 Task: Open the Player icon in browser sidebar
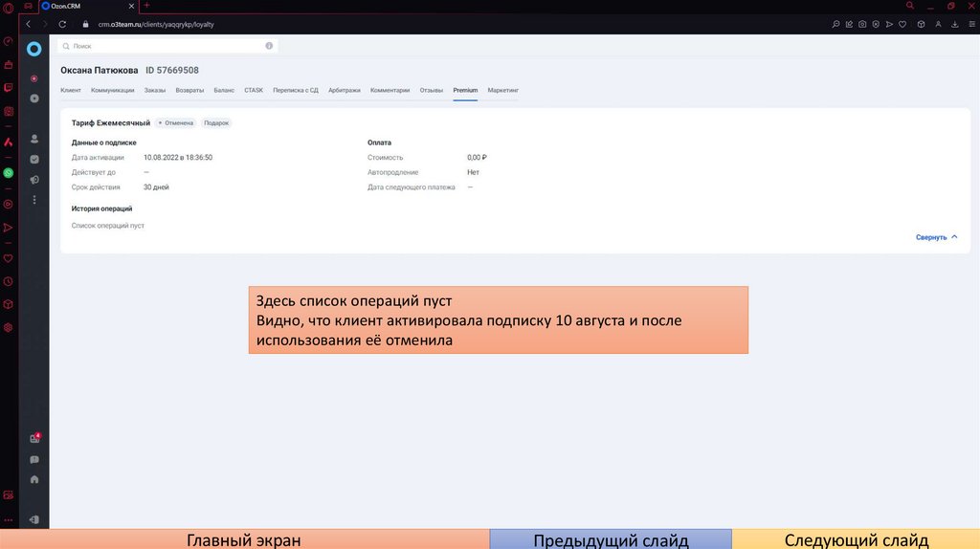[8, 205]
